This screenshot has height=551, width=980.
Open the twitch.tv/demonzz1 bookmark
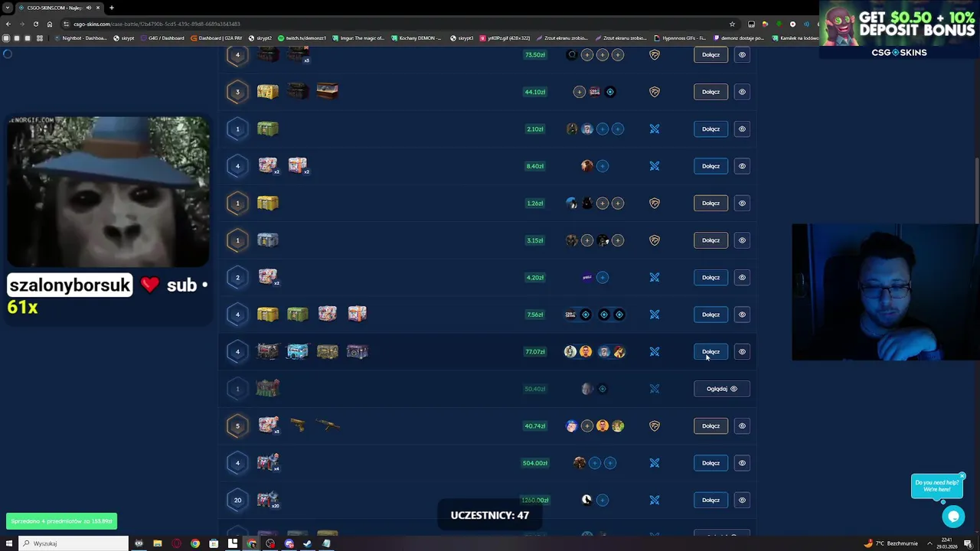(302, 37)
